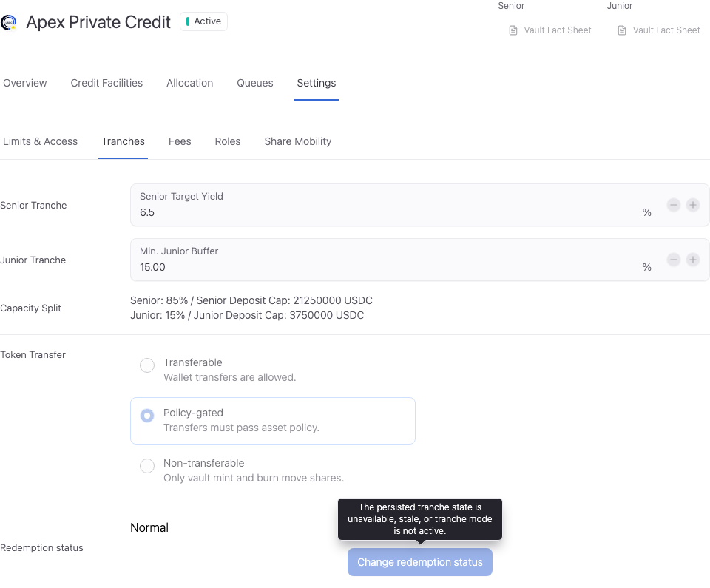Switch to the Credit Facilities tab
710x588 pixels.
click(x=106, y=83)
